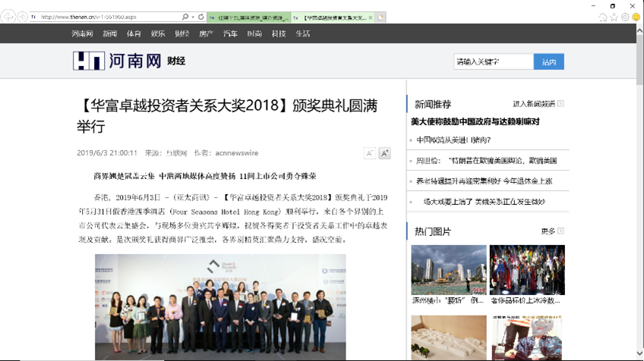Refresh the page with the reload icon
The width and height of the screenshot is (644, 361).
[x=200, y=17]
